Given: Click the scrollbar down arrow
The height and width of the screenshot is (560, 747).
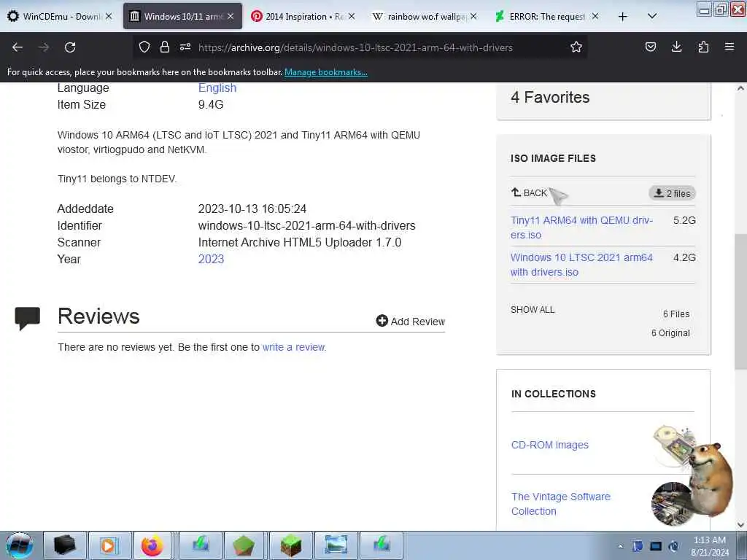Looking at the screenshot, I should pyautogui.click(x=740, y=525).
